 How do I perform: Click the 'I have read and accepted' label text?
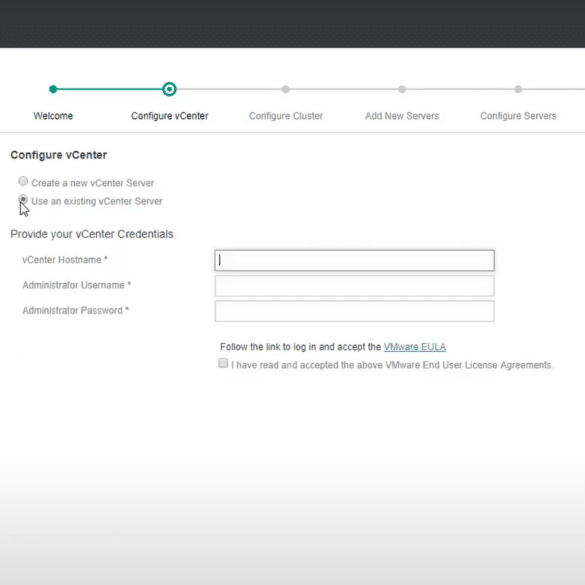(x=392, y=365)
